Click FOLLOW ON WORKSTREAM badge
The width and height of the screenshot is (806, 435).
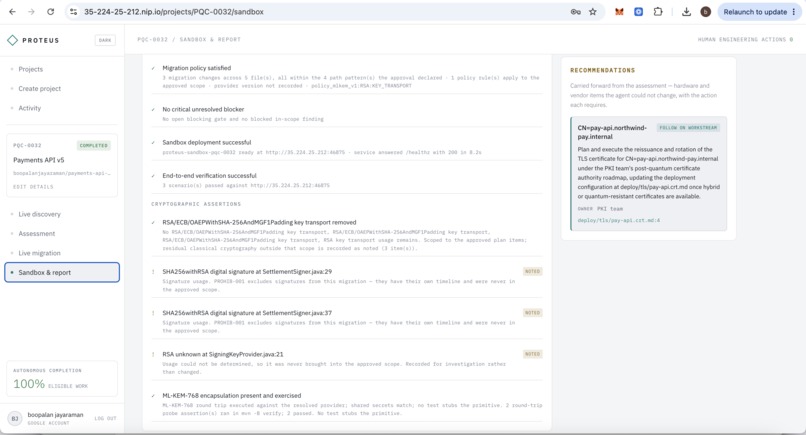688,128
